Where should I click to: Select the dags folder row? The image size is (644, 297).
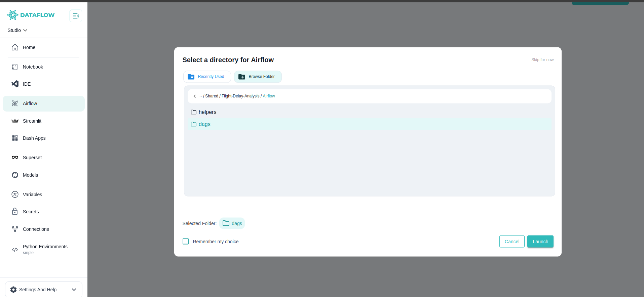tap(369, 124)
